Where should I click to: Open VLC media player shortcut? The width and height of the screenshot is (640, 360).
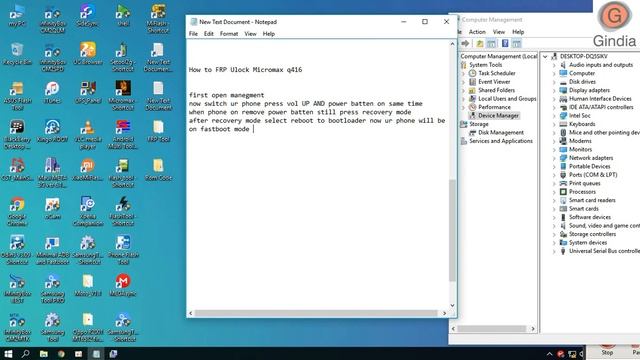[x=87, y=135]
